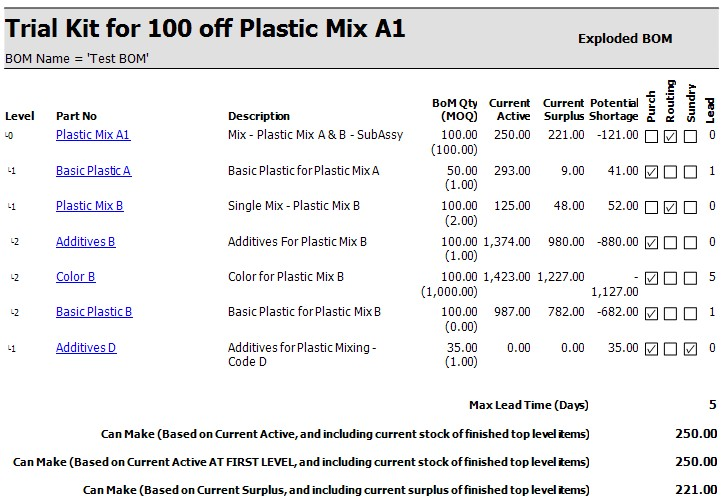Click the level marker beside Plastic Mix B

(x=11, y=207)
